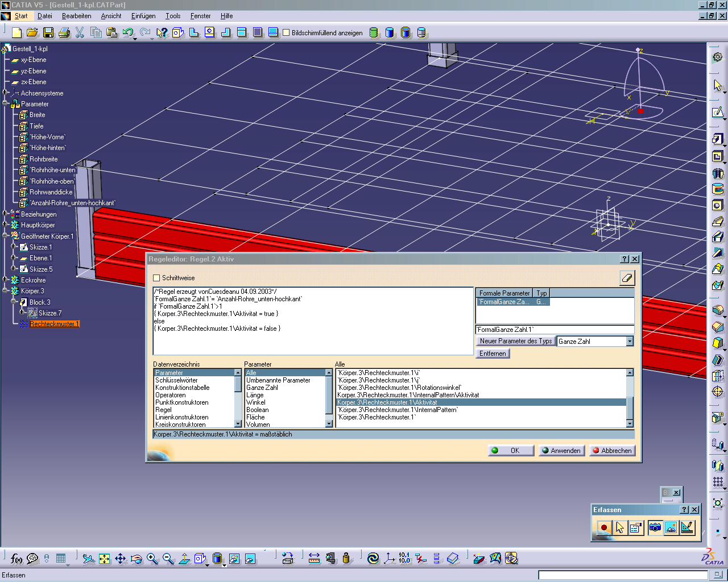Screen dimensions: 728x582
Task: Click the Update spiral icon
Action: 373,559
